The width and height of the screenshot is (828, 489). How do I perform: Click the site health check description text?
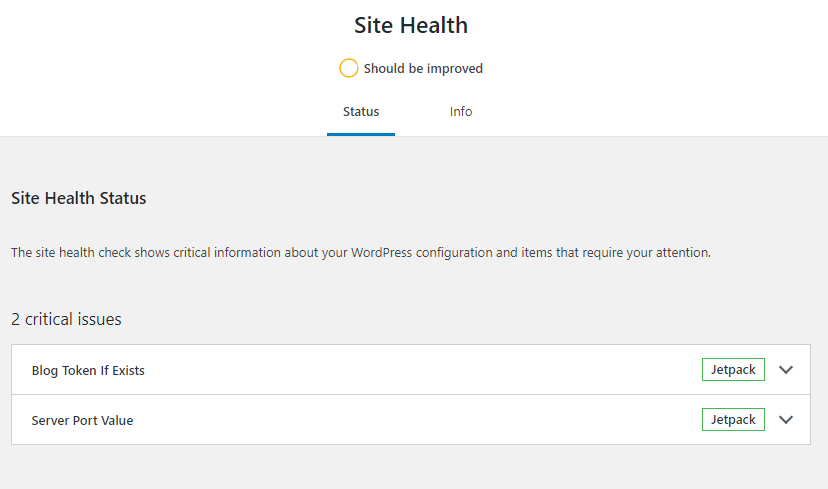[360, 253]
